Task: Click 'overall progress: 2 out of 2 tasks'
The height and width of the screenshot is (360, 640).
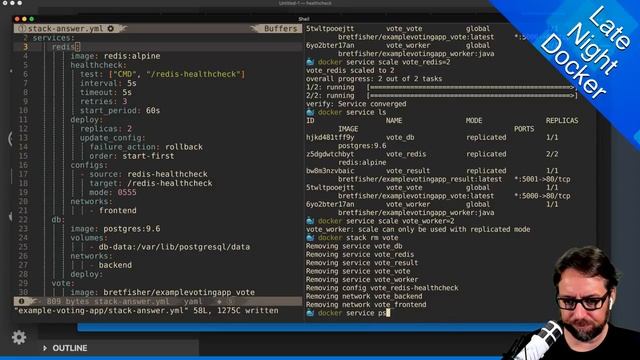Action: [374, 79]
